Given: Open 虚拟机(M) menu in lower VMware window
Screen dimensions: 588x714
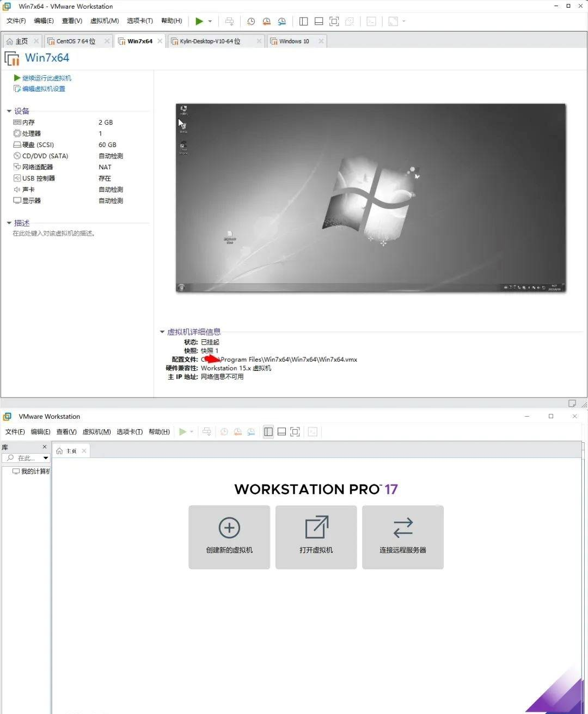Looking at the screenshot, I should 96,432.
